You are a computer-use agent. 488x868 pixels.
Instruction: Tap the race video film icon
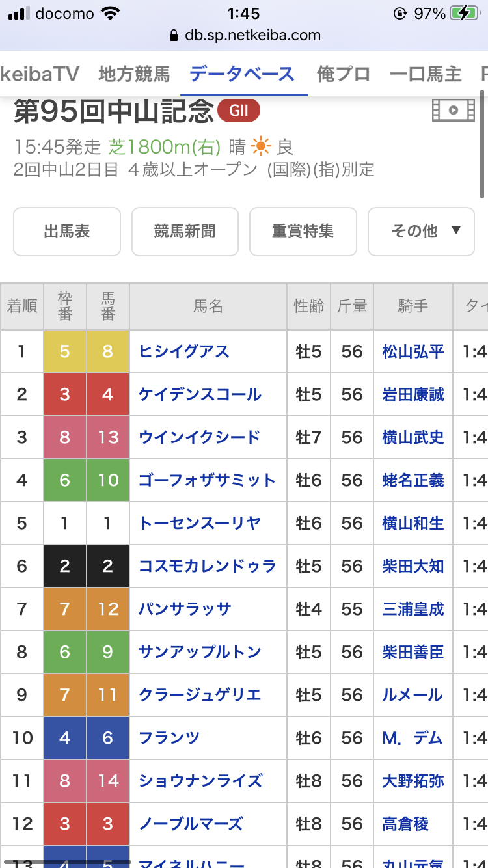[x=454, y=111]
